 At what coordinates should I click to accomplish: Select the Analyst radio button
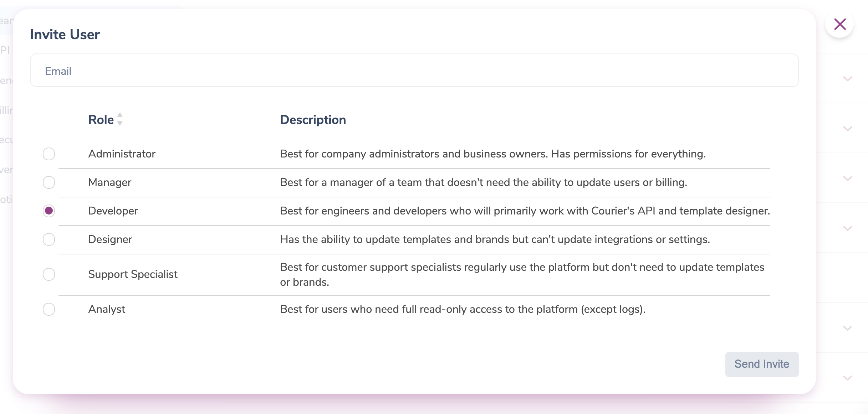click(x=49, y=309)
